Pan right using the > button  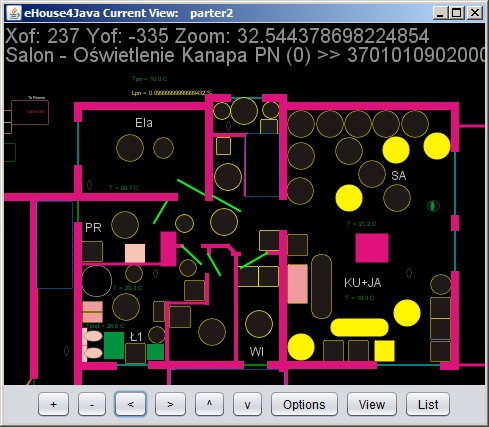click(170, 404)
